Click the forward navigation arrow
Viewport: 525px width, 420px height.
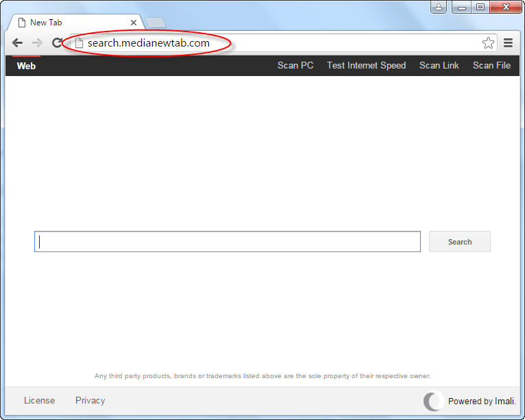(38, 43)
